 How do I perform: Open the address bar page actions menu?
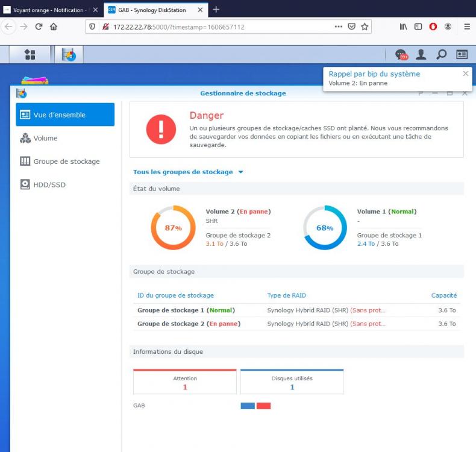point(339,27)
